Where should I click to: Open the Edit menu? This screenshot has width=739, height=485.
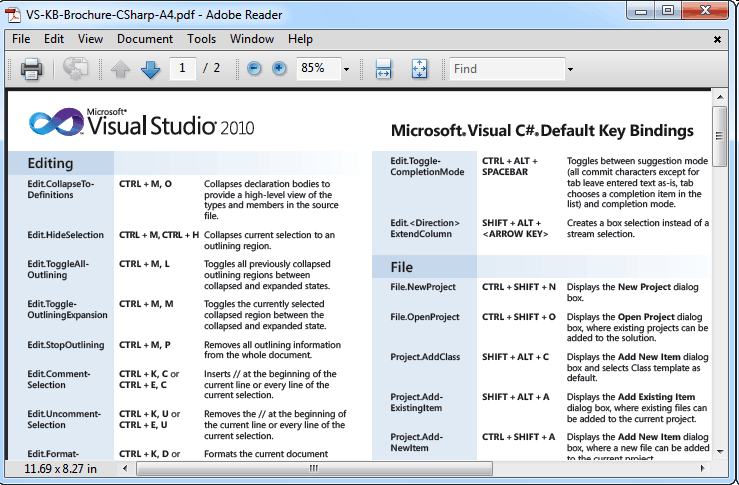[54, 39]
